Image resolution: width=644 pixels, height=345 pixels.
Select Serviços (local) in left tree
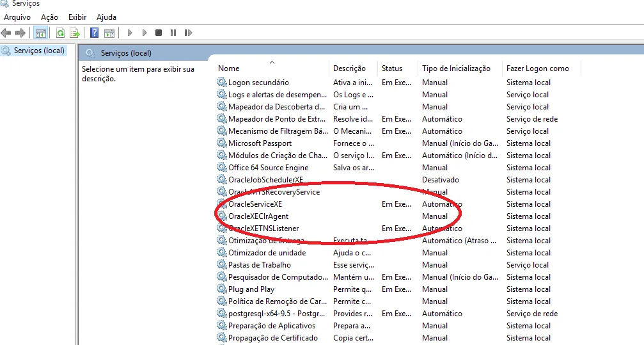click(x=39, y=51)
